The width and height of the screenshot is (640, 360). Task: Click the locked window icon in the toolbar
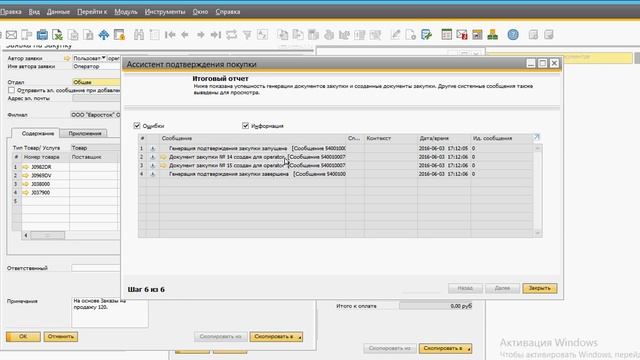[x=119, y=35]
